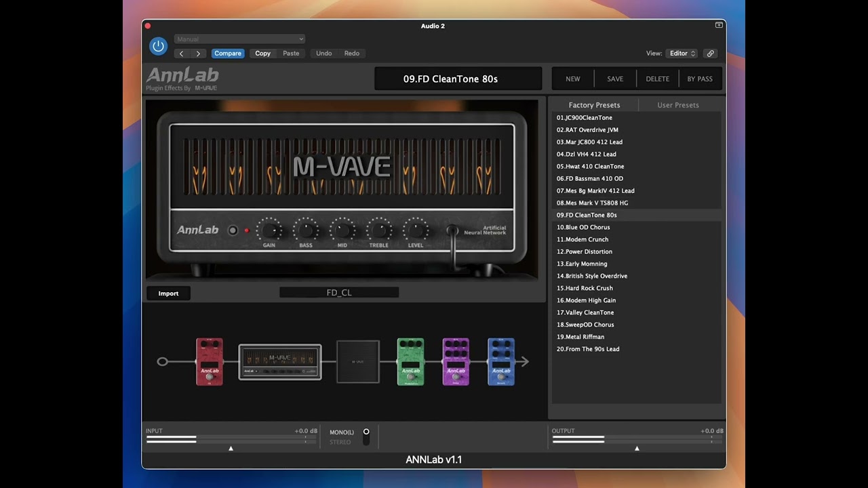
Task: Open the View Editor dropdown
Action: (682, 54)
